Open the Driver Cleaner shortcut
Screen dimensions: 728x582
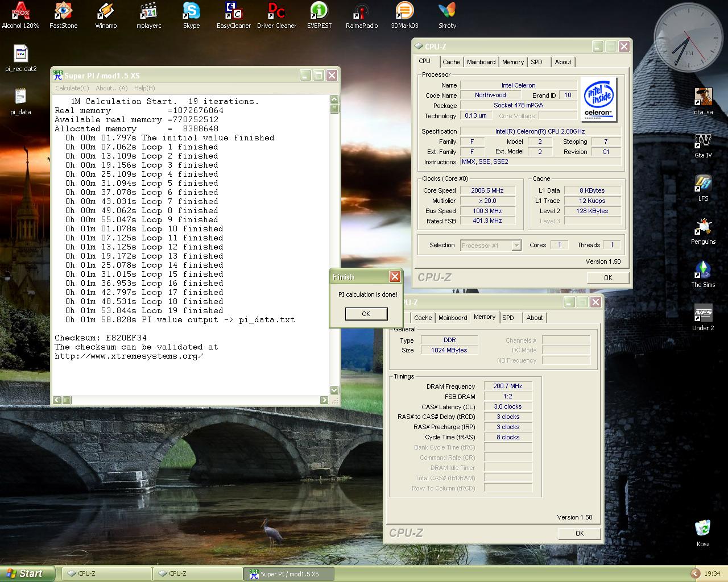coord(276,11)
